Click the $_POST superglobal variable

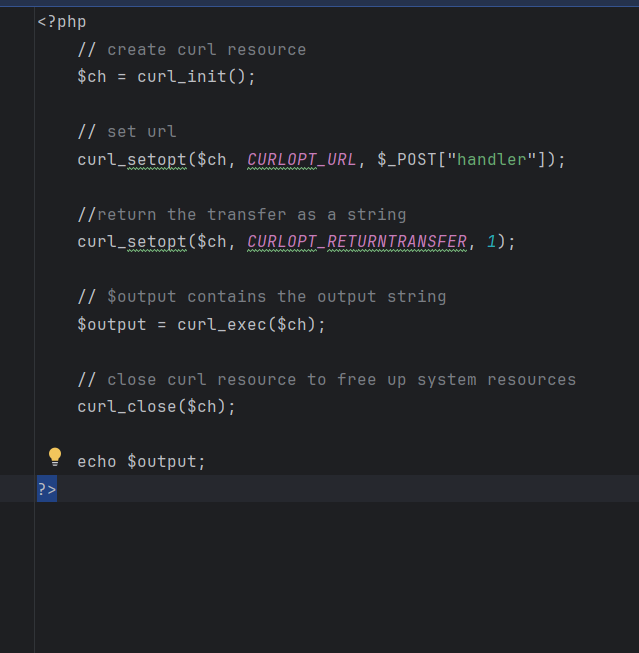point(407,159)
